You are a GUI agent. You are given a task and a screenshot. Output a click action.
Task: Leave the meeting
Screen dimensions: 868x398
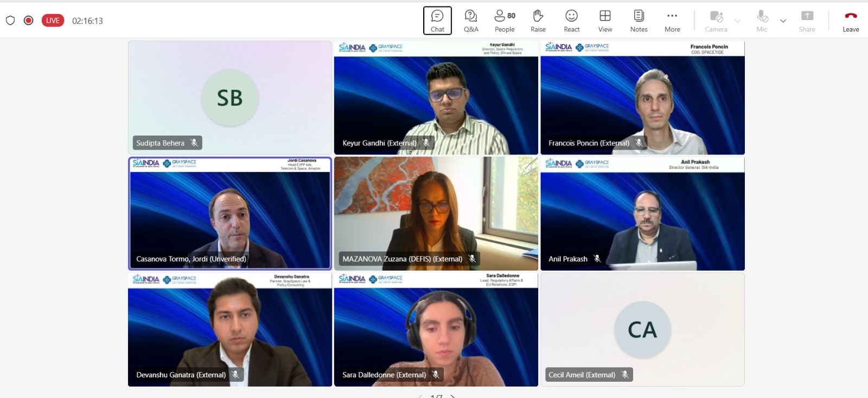coord(850,21)
